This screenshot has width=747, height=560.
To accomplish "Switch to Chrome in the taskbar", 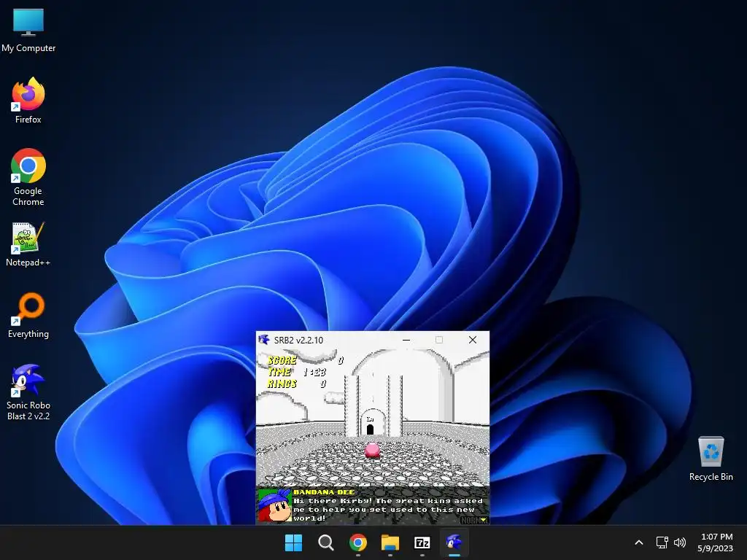I will (357, 542).
